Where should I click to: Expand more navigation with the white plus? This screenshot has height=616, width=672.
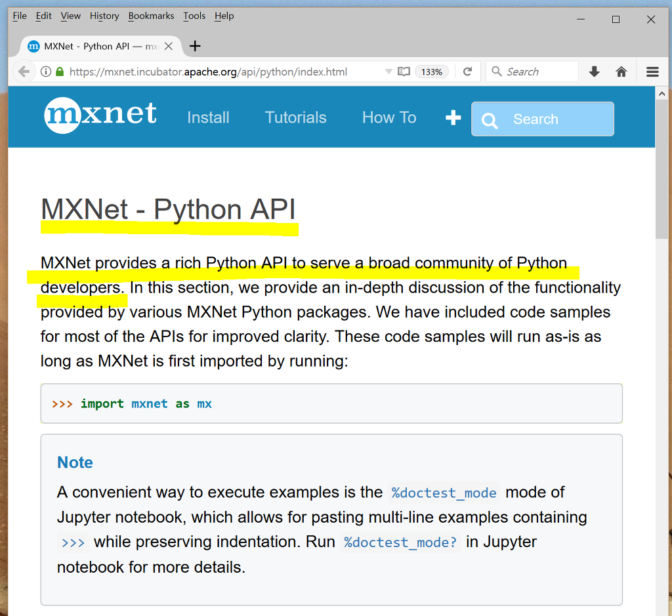click(x=453, y=118)
